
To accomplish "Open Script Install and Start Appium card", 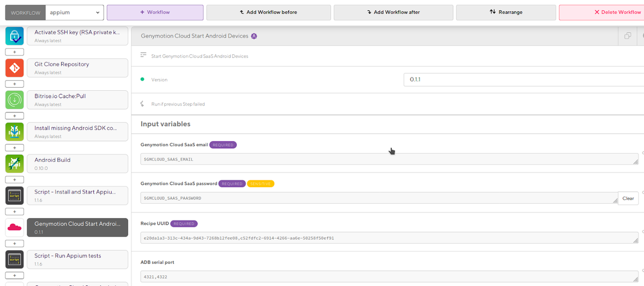I will tap(77, 196).
